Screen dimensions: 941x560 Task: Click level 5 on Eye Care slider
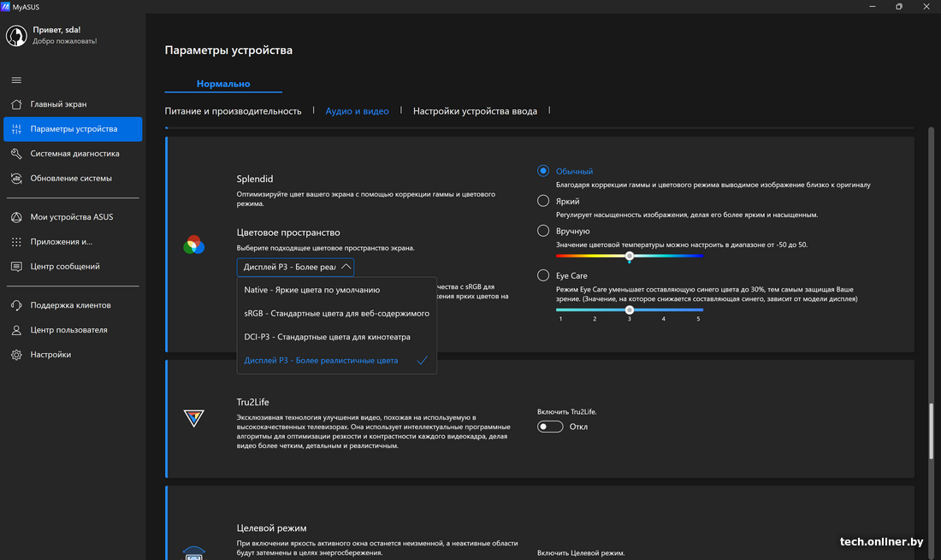click(x=699, y=319)
